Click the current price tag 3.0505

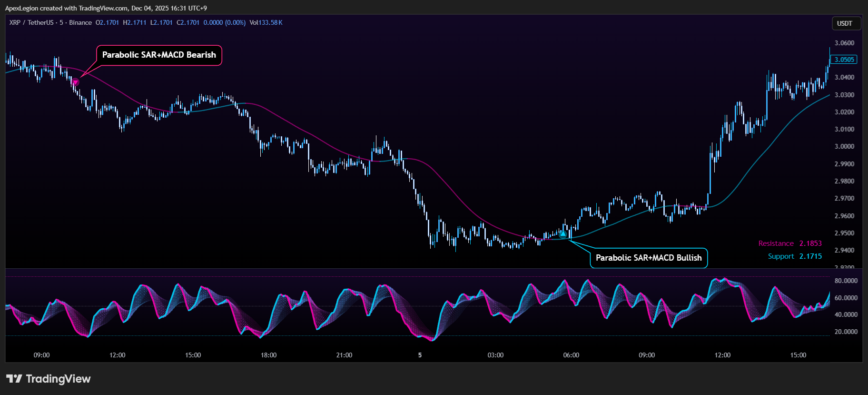point(844,60)
